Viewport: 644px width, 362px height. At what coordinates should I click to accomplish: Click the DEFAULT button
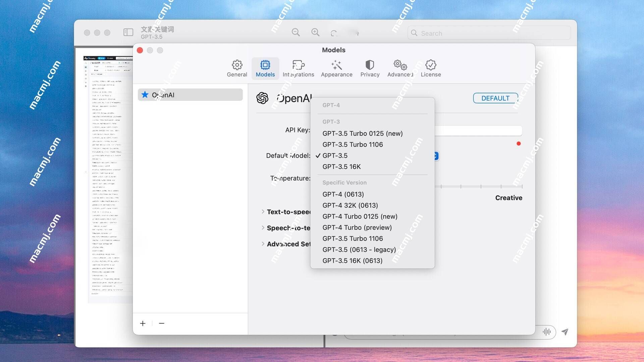[495, 98]
